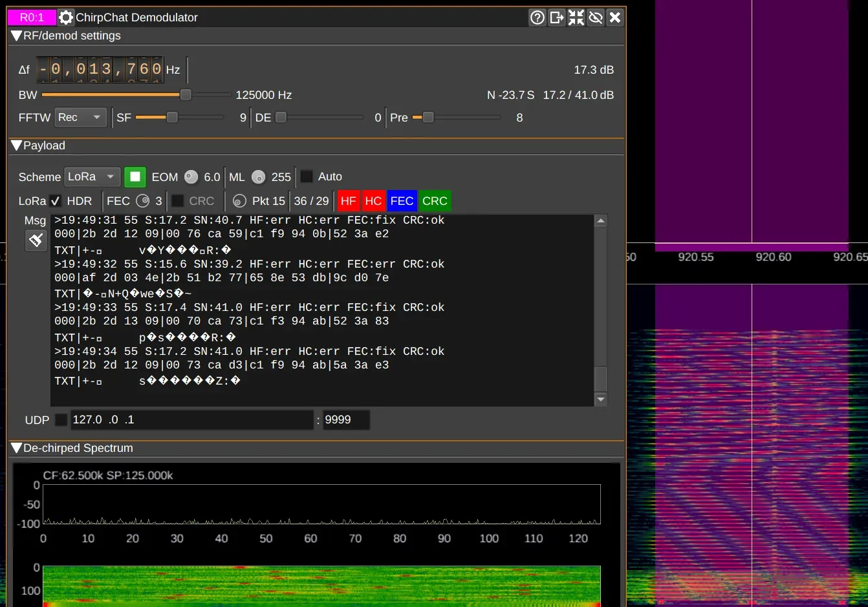Viewport: 868px width, 607px height.
Task: Click the 125000 Hz bandwidth value
Action: coord(263,95)
